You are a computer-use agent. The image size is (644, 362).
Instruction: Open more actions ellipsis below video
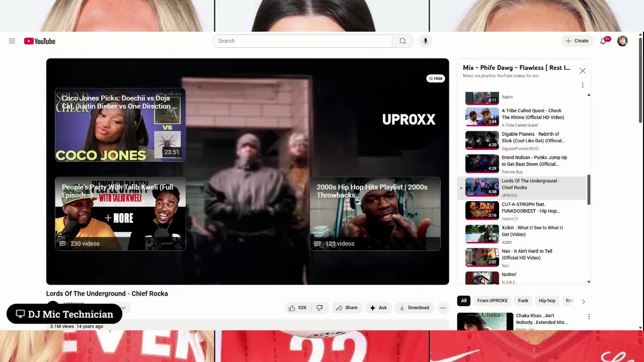443,308
